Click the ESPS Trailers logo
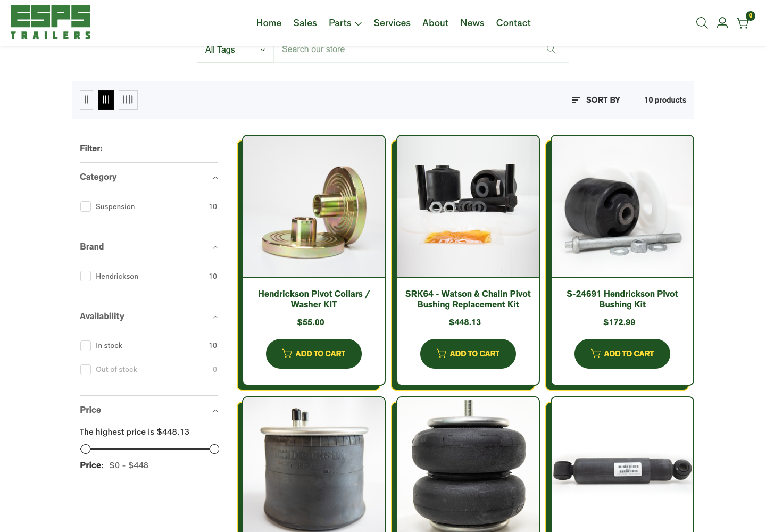The height and width of the screenshot is (532, 766). pyautogui.click(x=51, y=22)
